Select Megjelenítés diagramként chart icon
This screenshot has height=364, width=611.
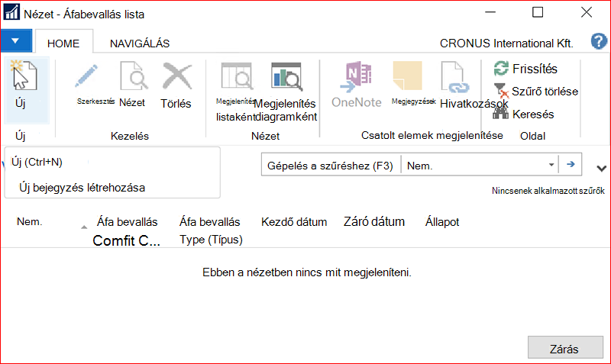(287, 76)
